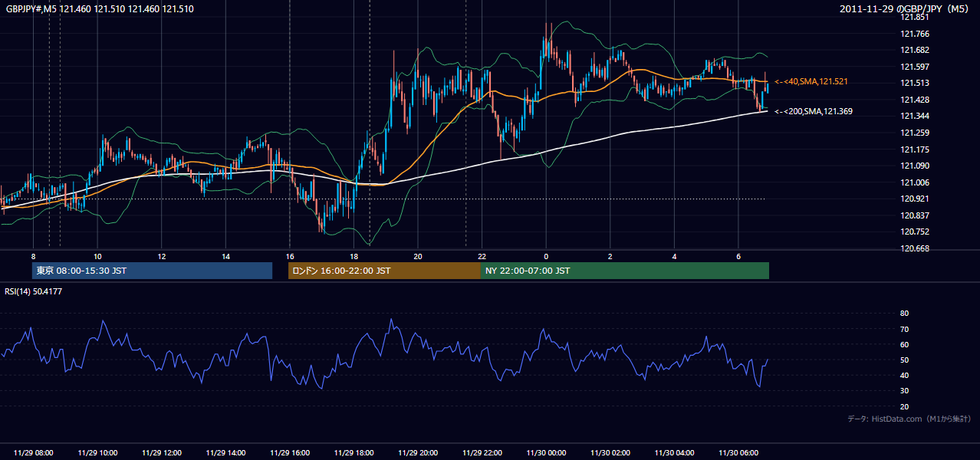Click hour tick 10 below the price chart

(97, 256)
